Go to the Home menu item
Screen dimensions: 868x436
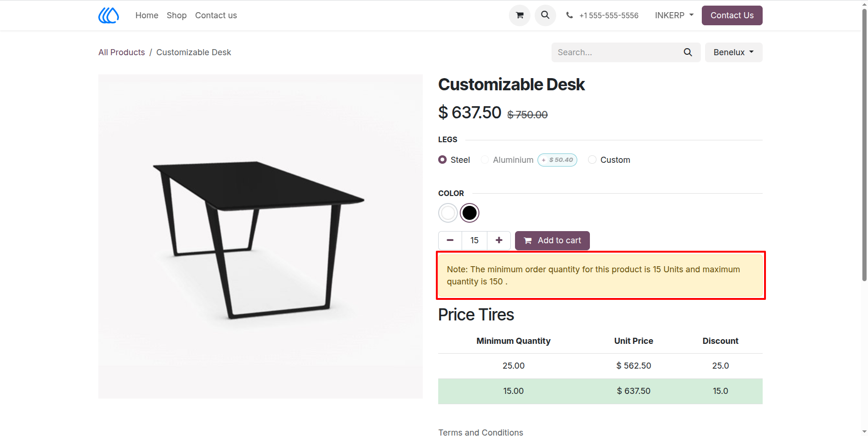click(x=147, y=15)
